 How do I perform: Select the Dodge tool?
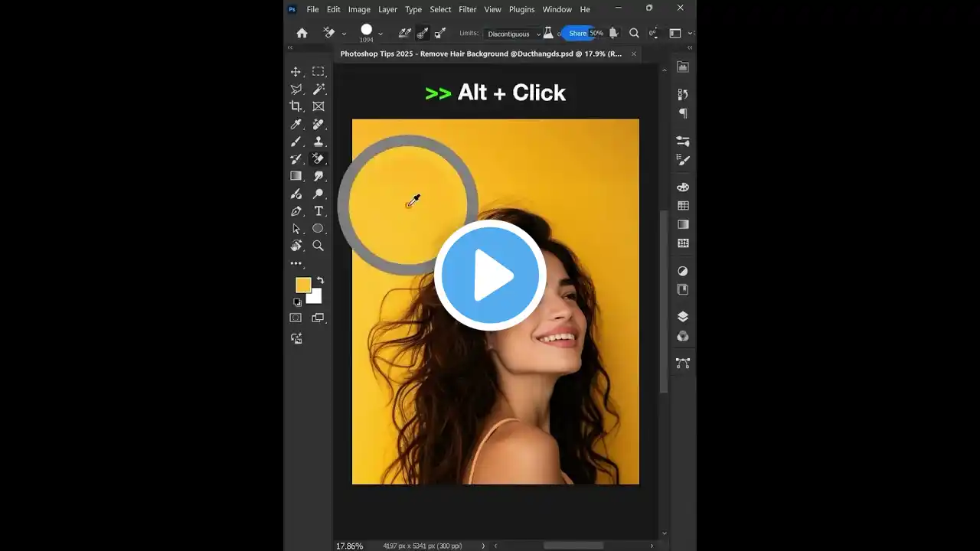coord(318,194)
